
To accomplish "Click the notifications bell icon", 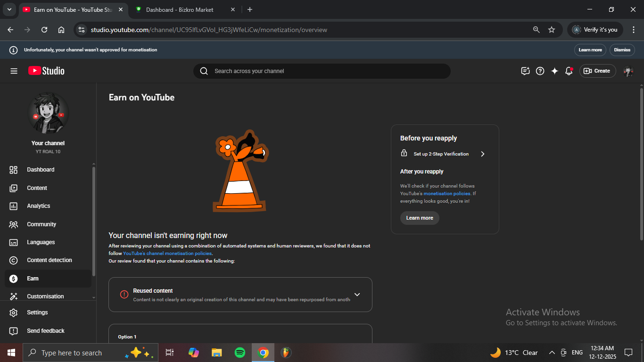I will 569,71.
